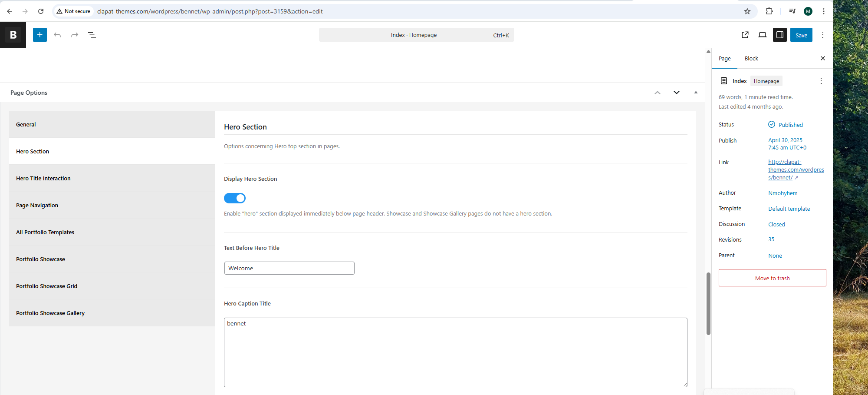Open the document overview list icon
The image size is (868, 395).
(x=92, y=35)
